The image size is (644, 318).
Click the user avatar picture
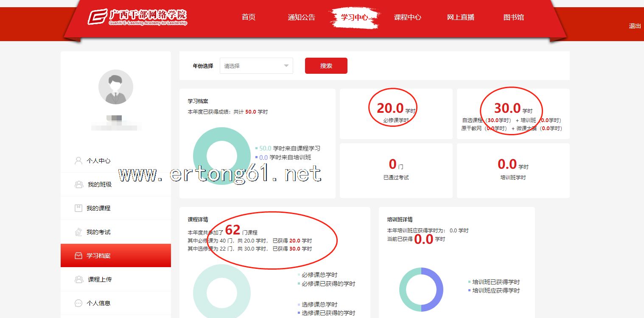(x=116, y=87)
